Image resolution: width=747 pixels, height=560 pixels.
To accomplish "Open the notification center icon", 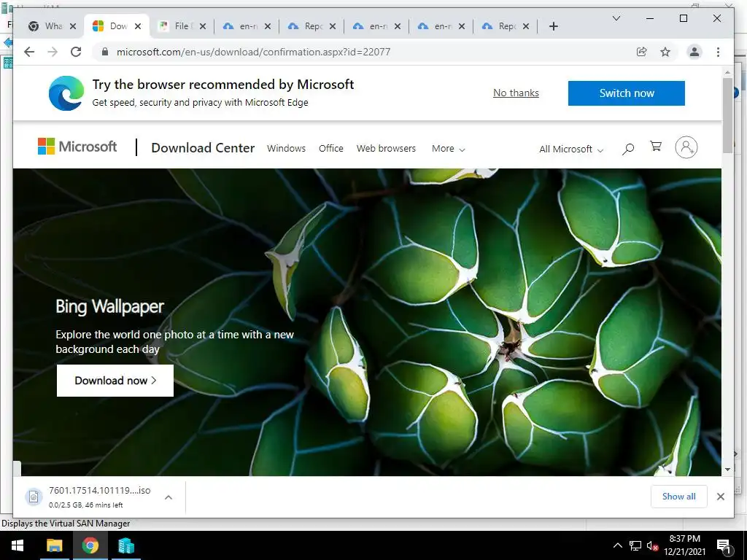I will pos(724,546).
